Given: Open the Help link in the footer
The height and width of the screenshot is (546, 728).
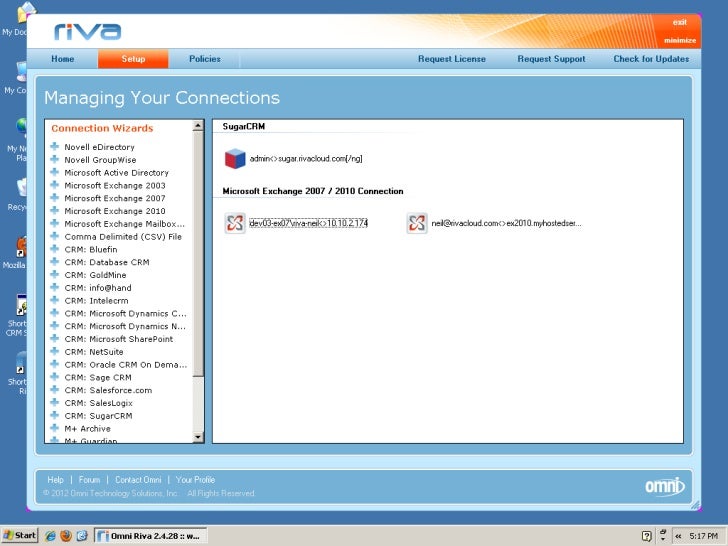Looking at the screenshot, I should [55, 480].
